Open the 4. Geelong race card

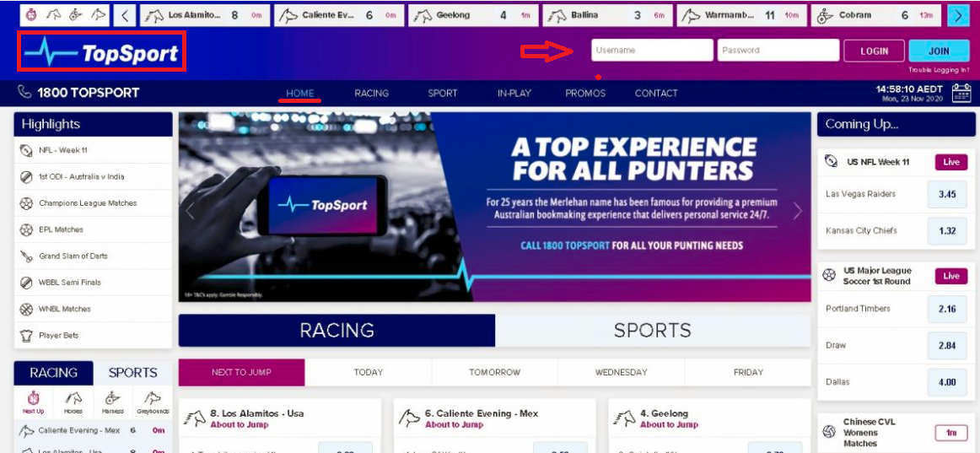tap(709, 418)
